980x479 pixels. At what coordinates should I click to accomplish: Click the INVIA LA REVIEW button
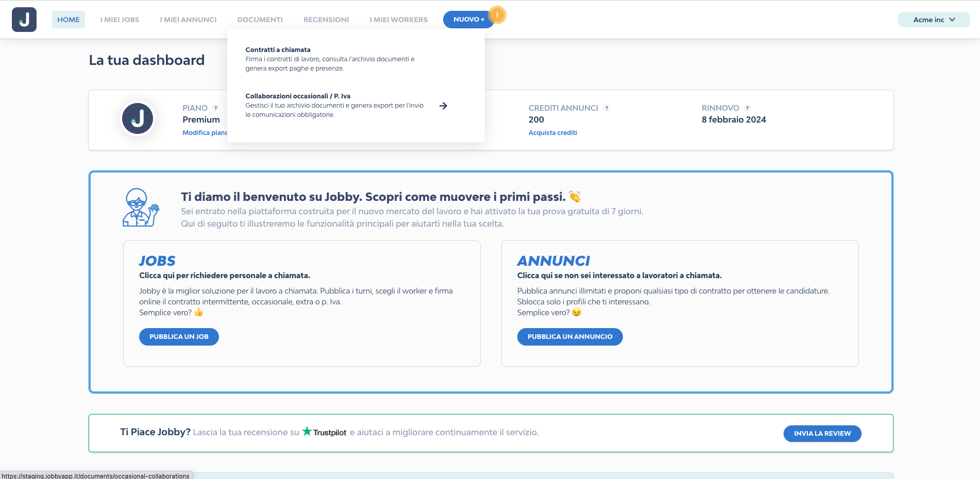(822, 434)
